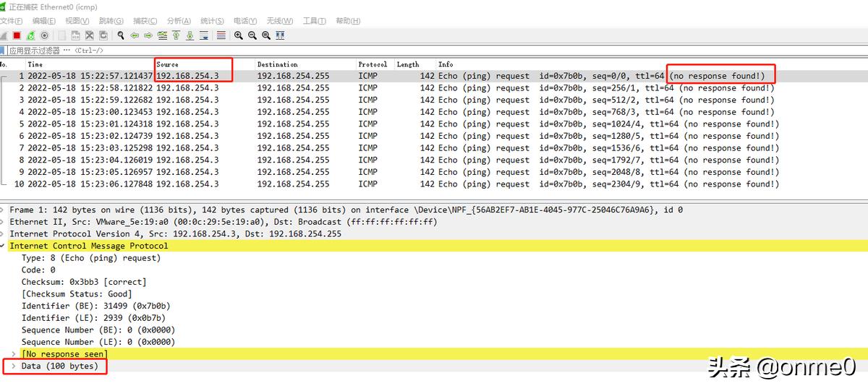Open the 帮助 (Help) menu
868x391 pixels.
pos(348,21)
